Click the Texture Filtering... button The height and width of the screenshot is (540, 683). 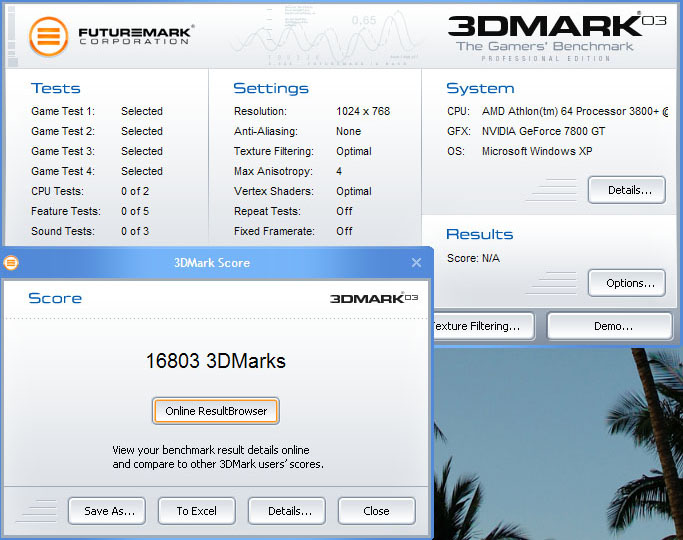pos(484,326)
